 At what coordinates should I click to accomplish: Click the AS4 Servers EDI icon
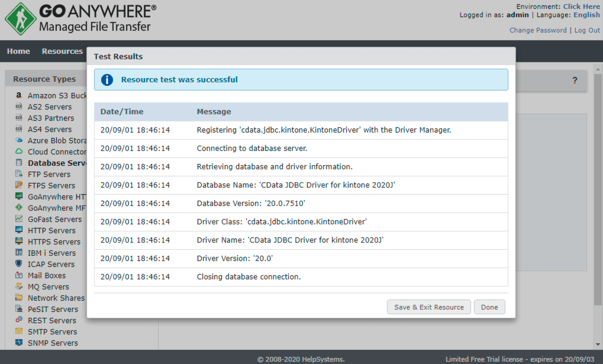(x=19, y=129)
